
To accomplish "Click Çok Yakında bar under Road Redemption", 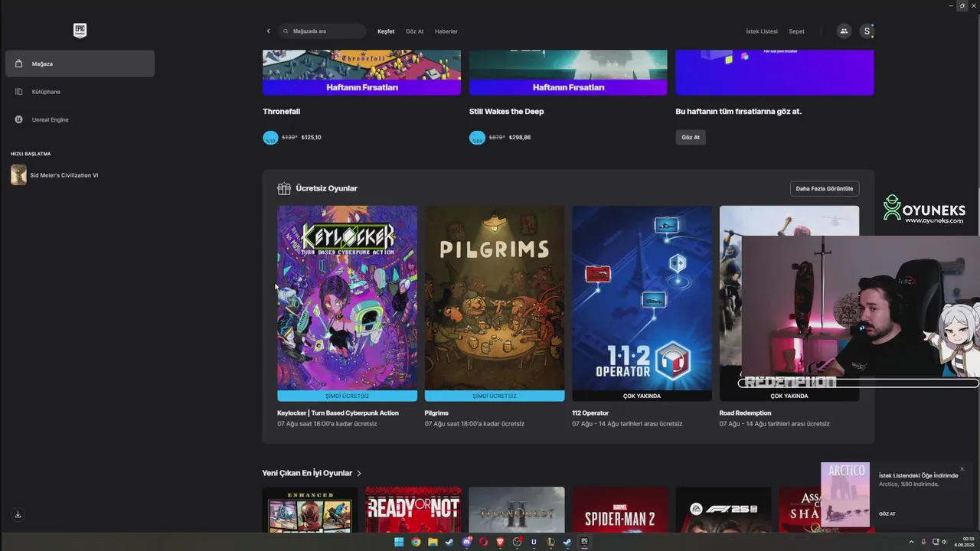I will (x=789, y=396).
